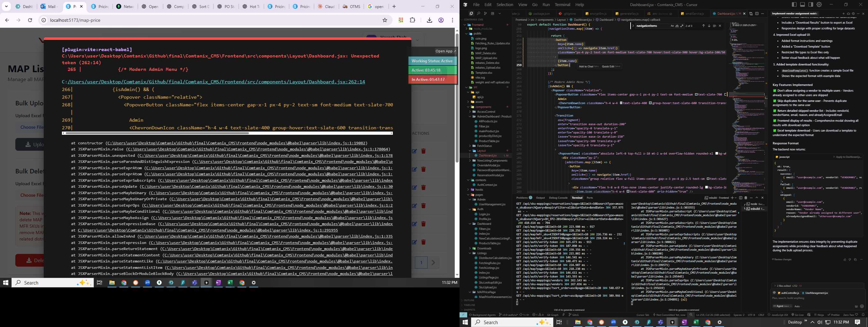Focus Chrome address bar showing localhost:5173/map-price
868x327 pixels.
[212, 20]
